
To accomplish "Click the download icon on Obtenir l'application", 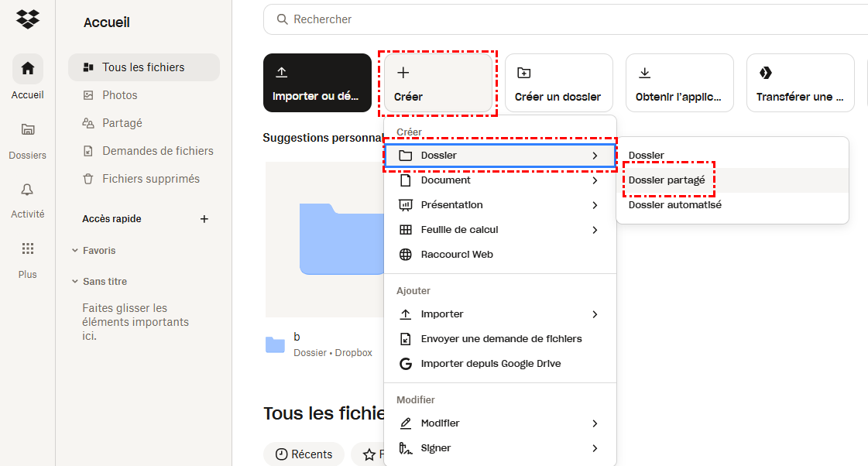I will [x=644, y=73].
